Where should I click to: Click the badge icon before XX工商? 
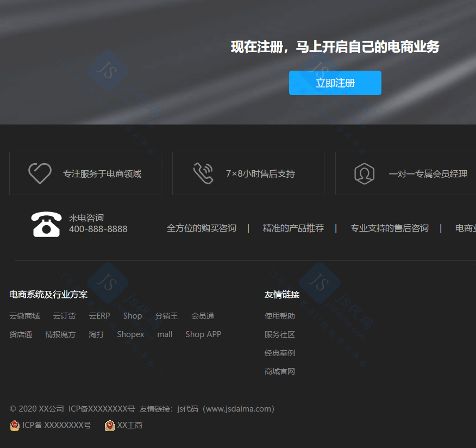pyautogui.click(x=110, y=426)
